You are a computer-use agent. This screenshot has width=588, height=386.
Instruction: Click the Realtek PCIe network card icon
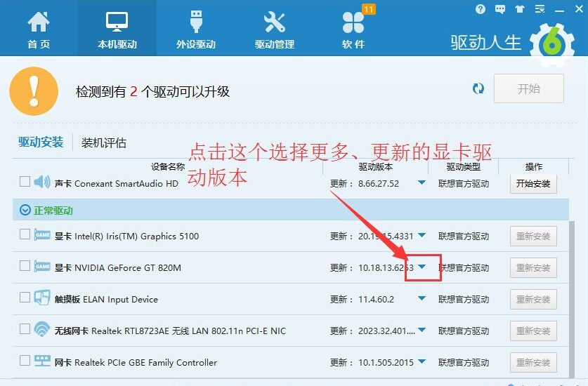coord(42,361)
